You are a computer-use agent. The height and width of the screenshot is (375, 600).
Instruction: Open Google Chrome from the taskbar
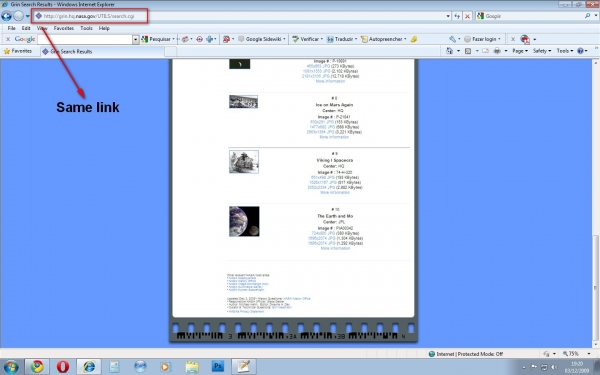[x=37, y=367]
